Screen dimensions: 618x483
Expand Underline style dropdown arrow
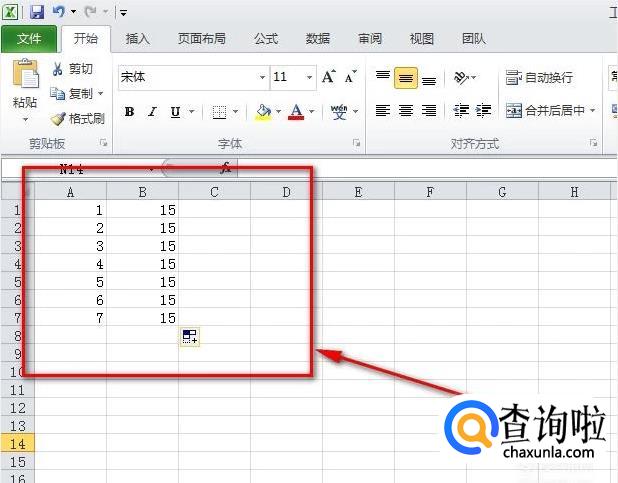(x=192, y=112)
